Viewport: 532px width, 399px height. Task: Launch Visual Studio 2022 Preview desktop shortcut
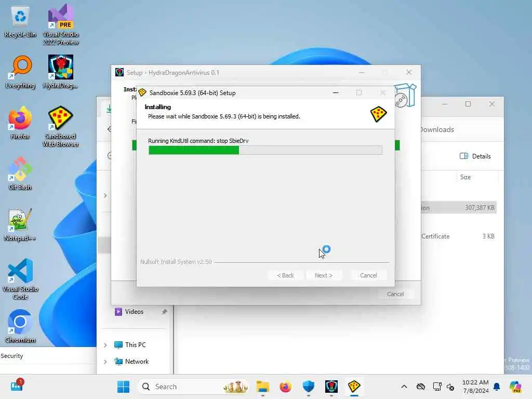click(61, 24)
